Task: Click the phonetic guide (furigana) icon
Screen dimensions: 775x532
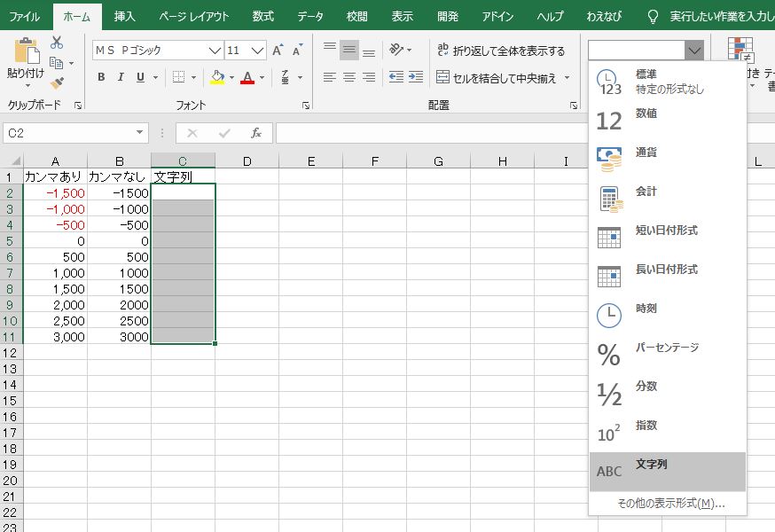Action: pyautogui.click(x=286, y=77)
